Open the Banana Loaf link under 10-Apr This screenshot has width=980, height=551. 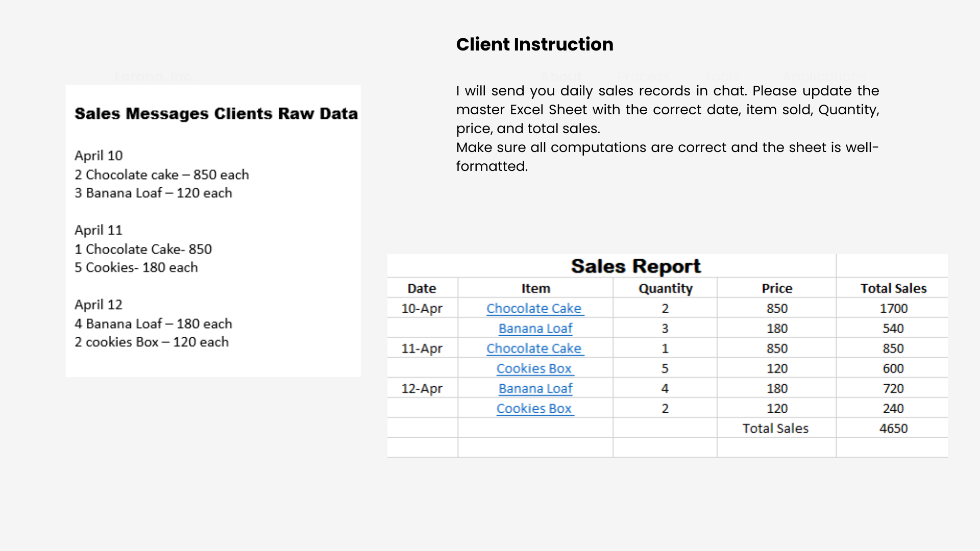pos(535,328)
